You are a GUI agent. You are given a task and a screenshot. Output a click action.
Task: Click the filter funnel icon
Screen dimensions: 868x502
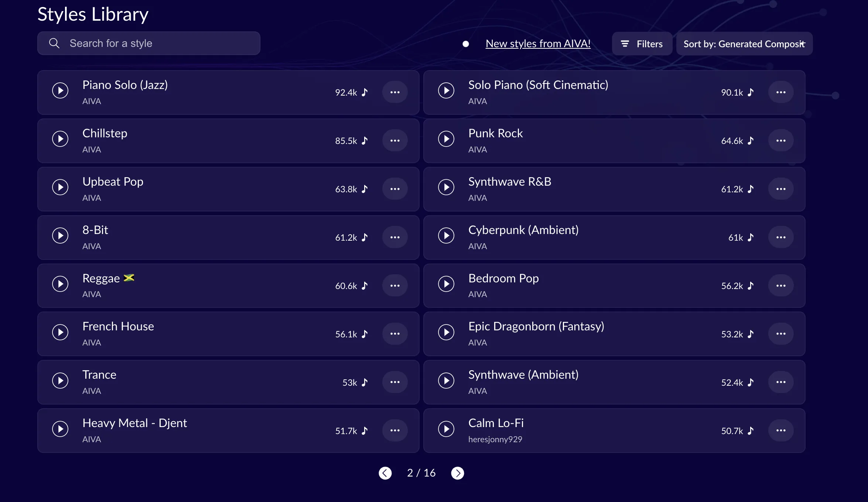(x=625, y=43)
